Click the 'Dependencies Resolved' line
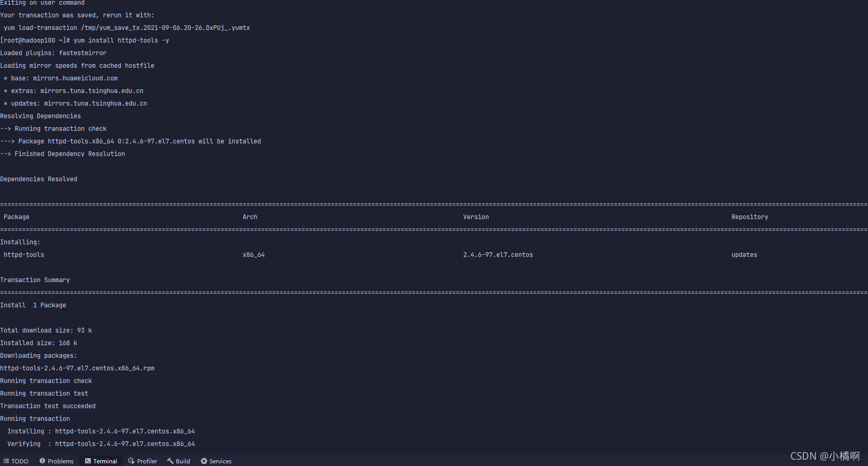 click(x=38, y=179)
